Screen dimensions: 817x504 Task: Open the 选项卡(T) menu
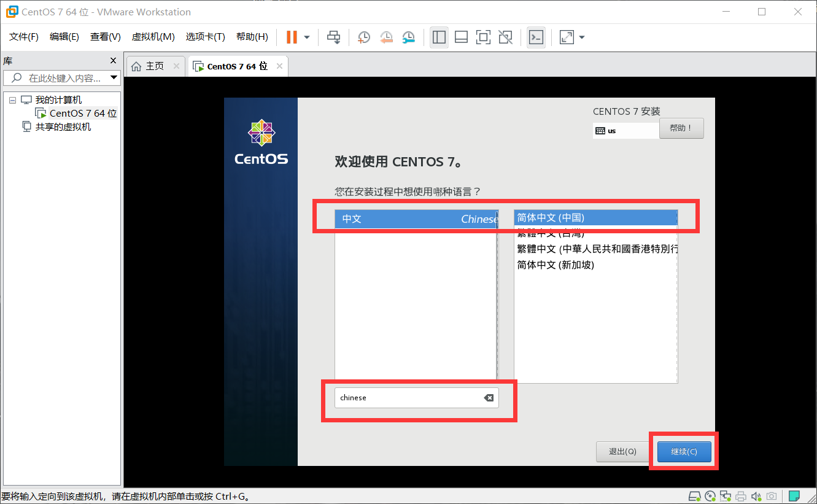(x=206, y=37)
